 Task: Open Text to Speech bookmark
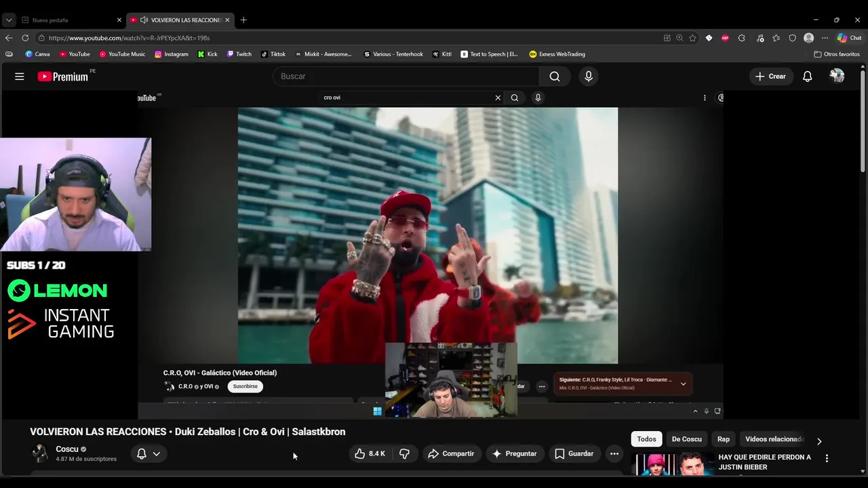[x=489, y=54]
